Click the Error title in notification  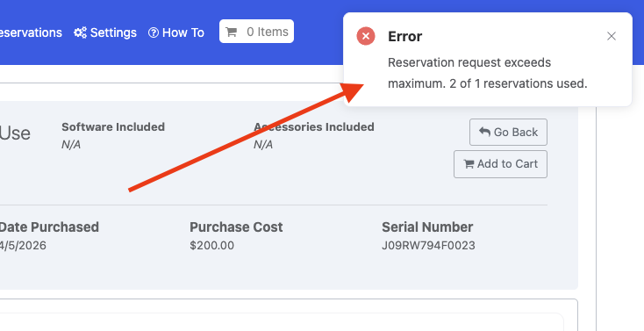pyautogui.click(x=405, y=36)
